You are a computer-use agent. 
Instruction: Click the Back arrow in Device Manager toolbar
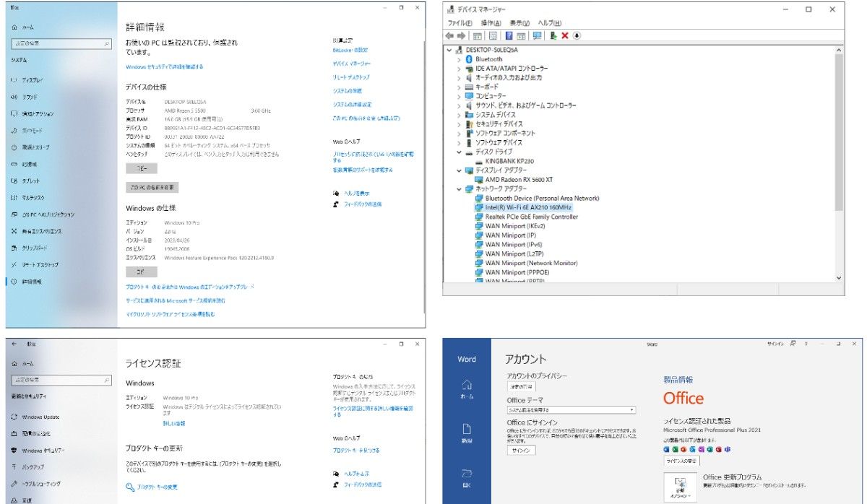coord(449,35)
